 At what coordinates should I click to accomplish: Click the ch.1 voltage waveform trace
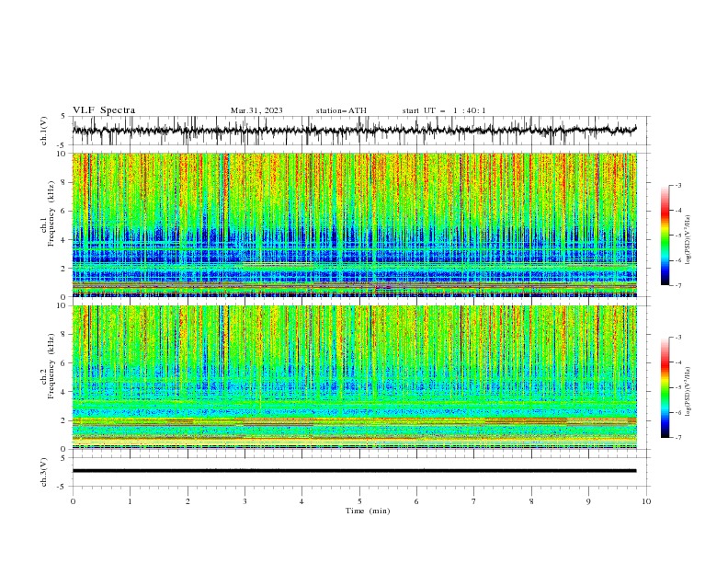click(355, 130)
